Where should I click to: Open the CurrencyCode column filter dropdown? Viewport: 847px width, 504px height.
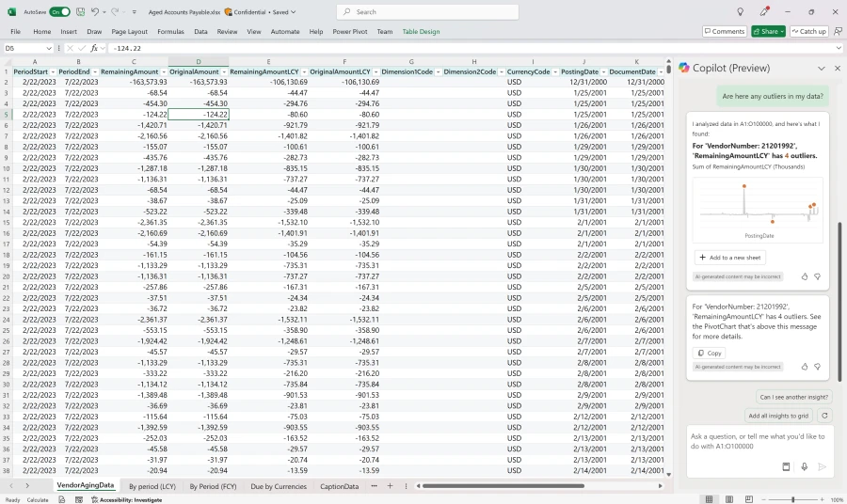pos(555,71)
